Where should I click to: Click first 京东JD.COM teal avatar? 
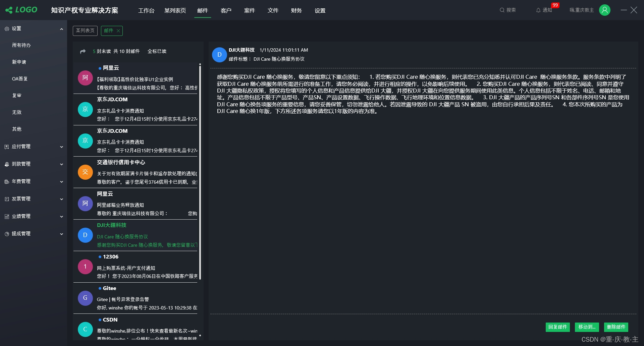point(85,109)
